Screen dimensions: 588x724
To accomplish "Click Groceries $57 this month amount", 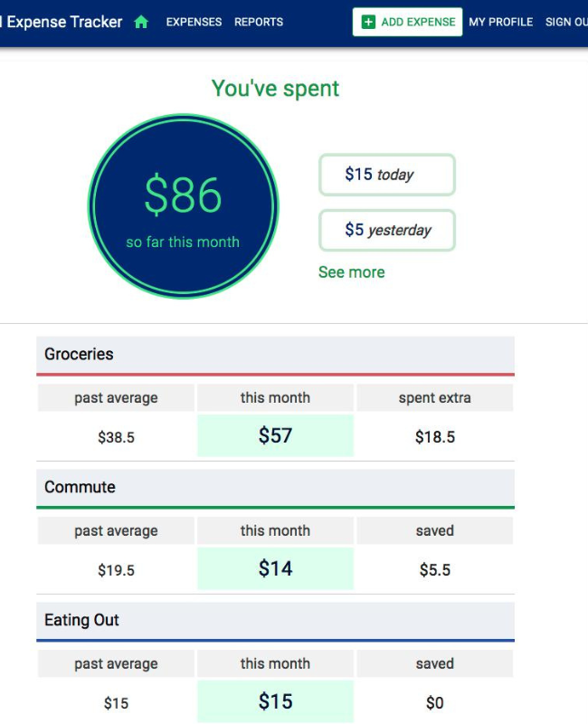I will pyautogui.click(x=276, y=435).
